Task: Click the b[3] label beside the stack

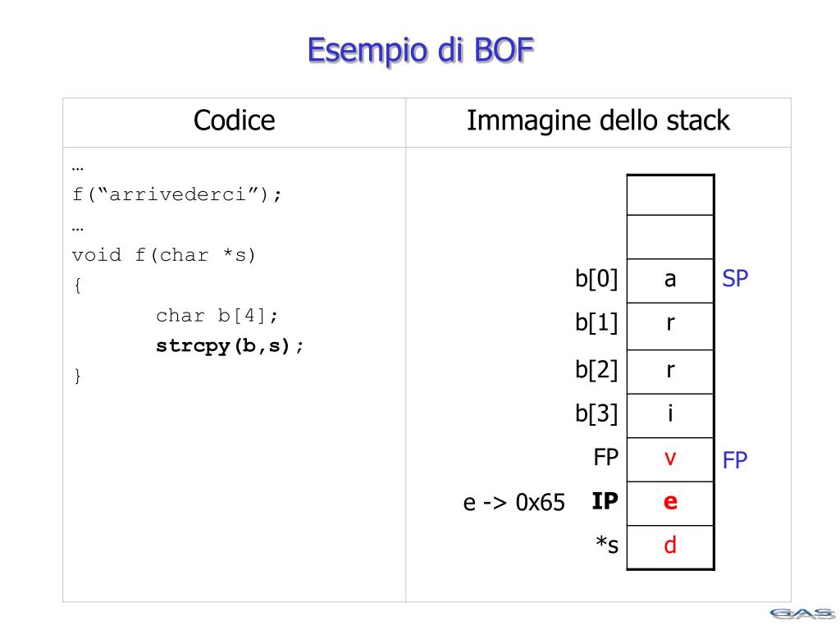Action: (596, 413)
